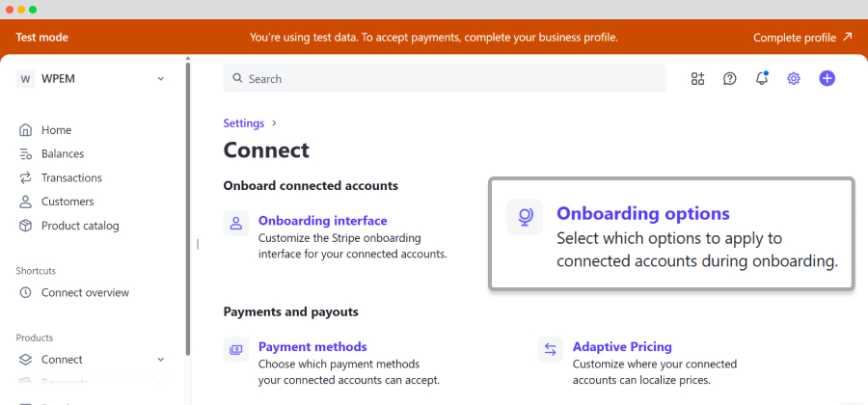Click the chevron after the Settings breadcrumb
Image resolution: width=868 pixels, height=405 pixels.
click(274, 123)
